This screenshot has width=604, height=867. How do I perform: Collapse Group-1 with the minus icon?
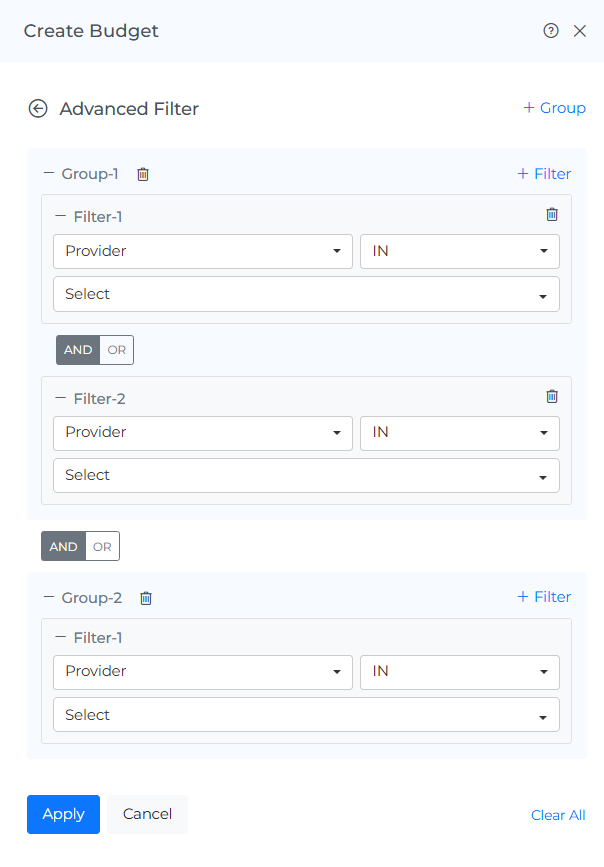[49, 173]
